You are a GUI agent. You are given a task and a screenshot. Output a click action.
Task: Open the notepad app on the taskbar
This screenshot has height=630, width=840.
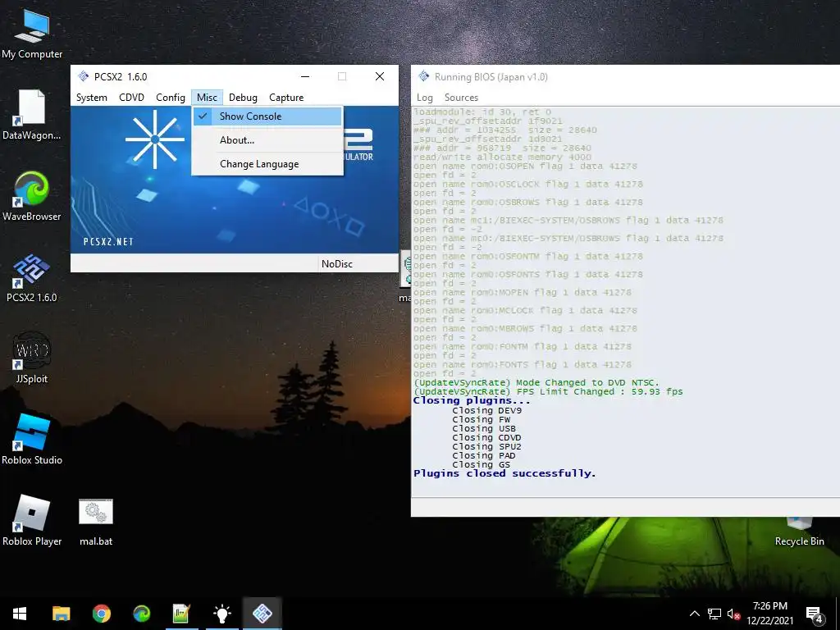[x=181, y=614]
